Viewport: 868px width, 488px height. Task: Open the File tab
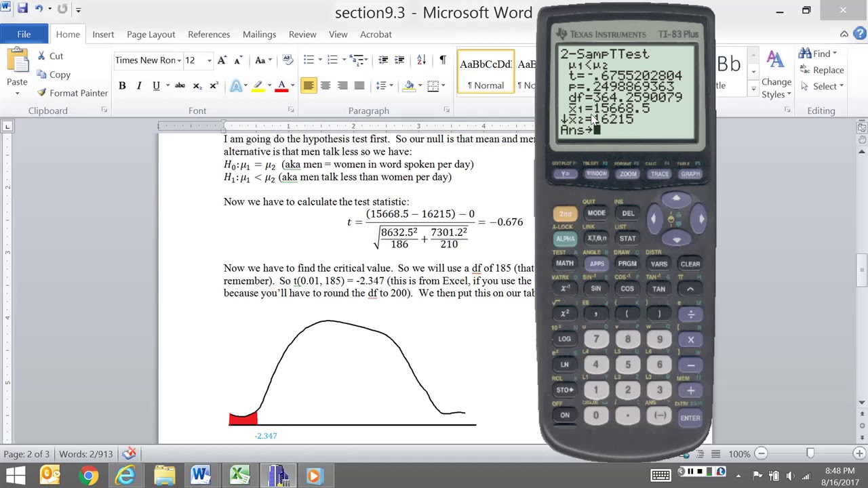(24, 34)
